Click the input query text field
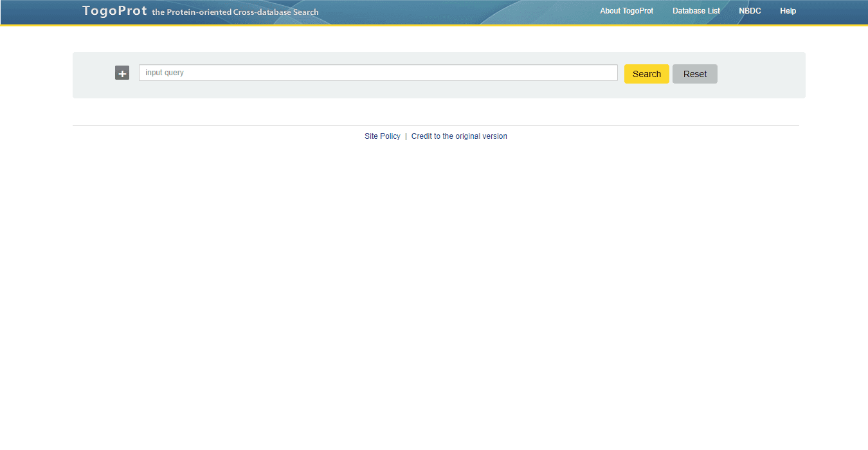The height and width of the screenshot is (450, 868). tap(378, 73)
